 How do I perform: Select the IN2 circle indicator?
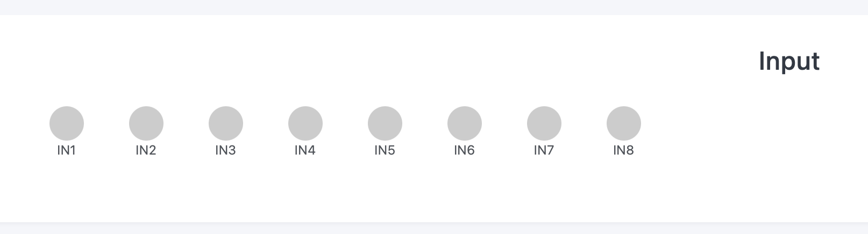(x=146, y=123)
